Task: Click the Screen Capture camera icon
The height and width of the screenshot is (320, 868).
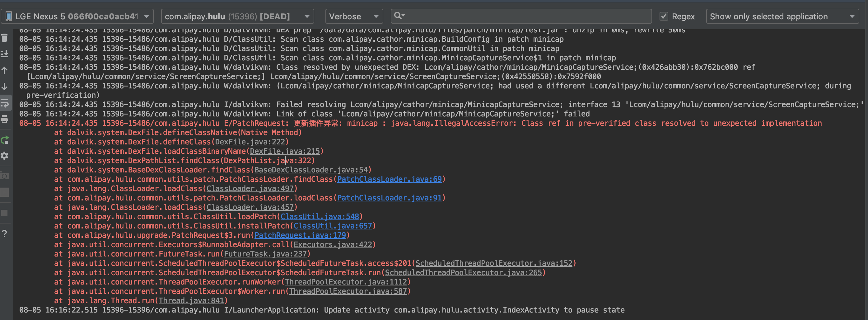Action: click(4, 176)
